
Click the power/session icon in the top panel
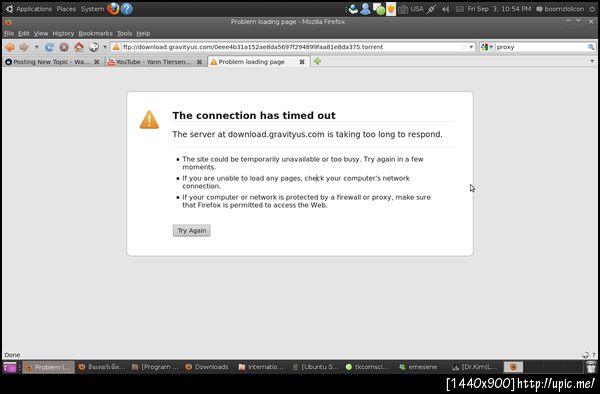click(592, 9)
